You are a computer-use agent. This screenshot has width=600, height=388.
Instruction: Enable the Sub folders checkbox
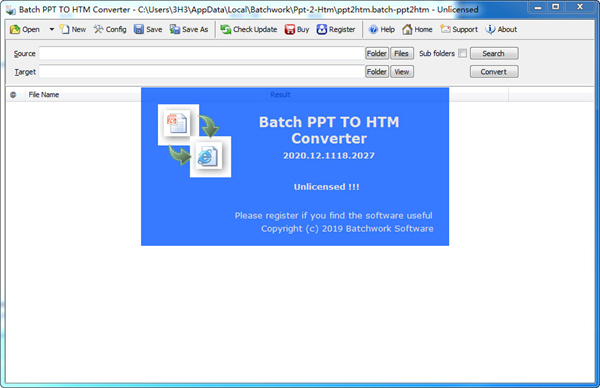[x=463, y=54]
